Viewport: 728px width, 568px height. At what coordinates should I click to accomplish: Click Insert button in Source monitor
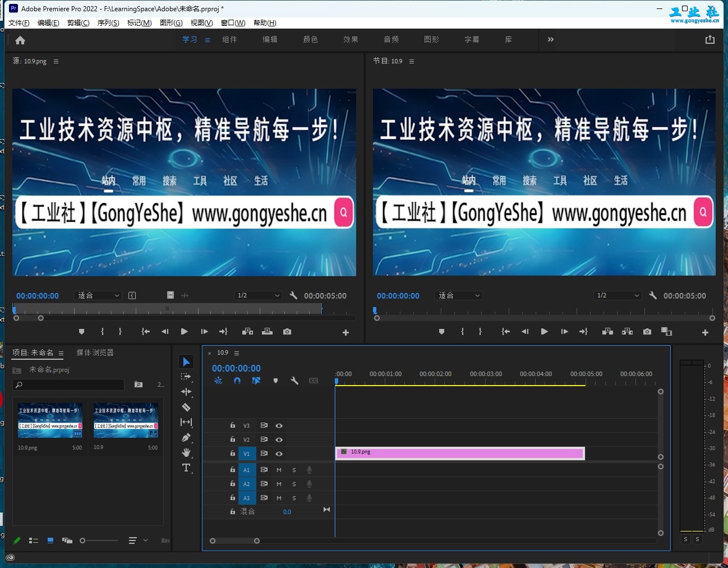click(x=247, y=332)
